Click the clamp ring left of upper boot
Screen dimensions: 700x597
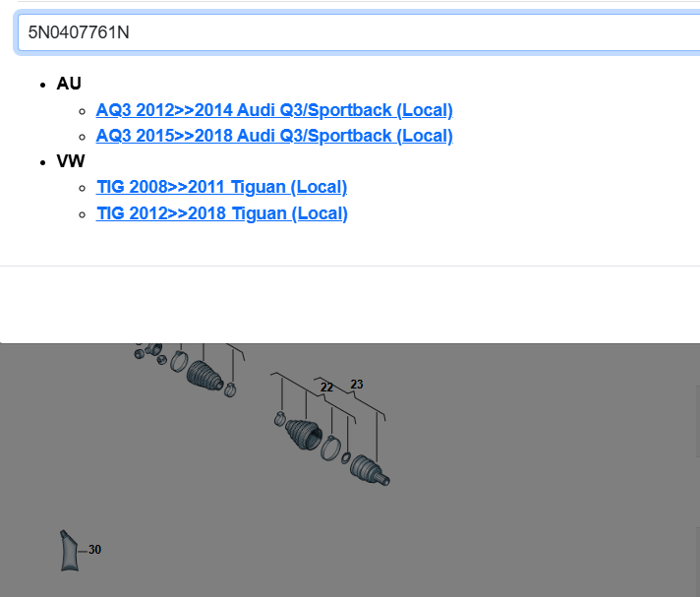click(x=179, y=360)
